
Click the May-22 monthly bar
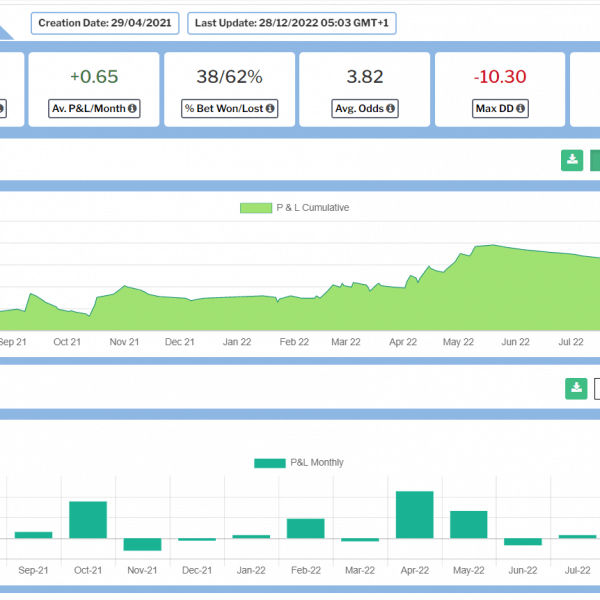(x=469, y=525)
